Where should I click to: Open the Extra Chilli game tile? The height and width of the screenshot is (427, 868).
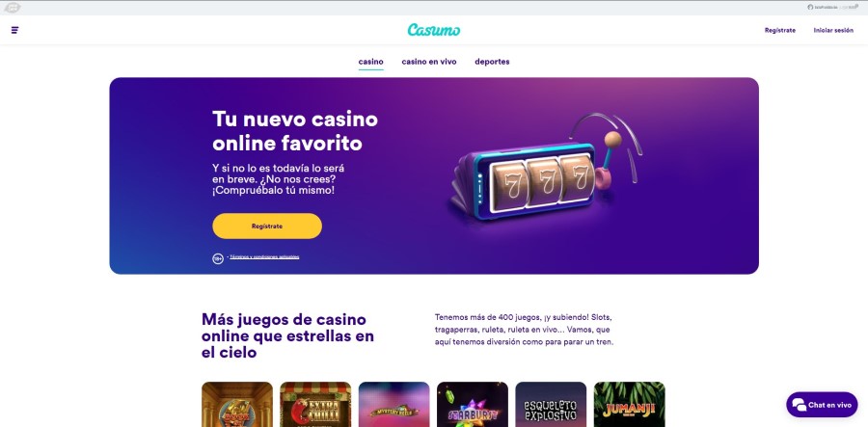tap(315, 404)
